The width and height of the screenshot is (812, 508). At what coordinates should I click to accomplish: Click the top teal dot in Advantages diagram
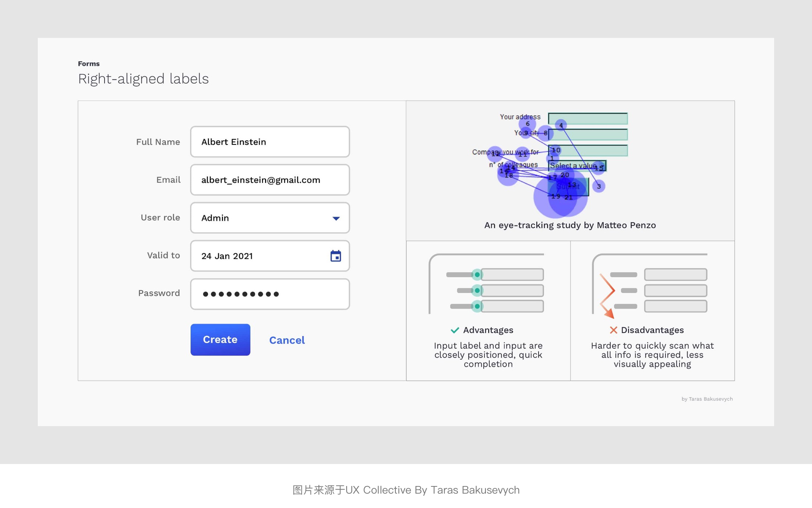pos(477,274)
